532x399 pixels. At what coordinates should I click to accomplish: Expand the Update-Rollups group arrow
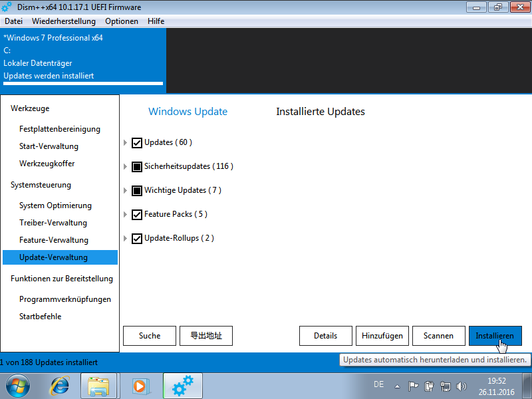click(x=125, y=239)
